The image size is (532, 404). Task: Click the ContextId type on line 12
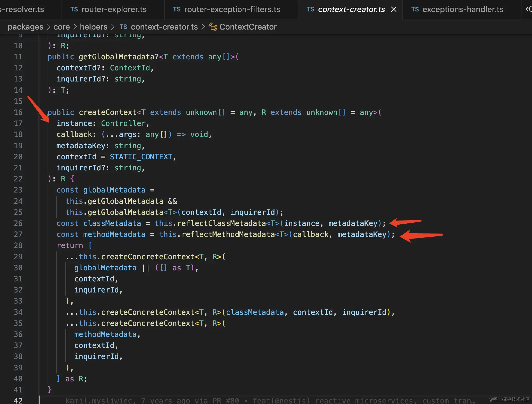pyautogui.click(x=130, y=68)
